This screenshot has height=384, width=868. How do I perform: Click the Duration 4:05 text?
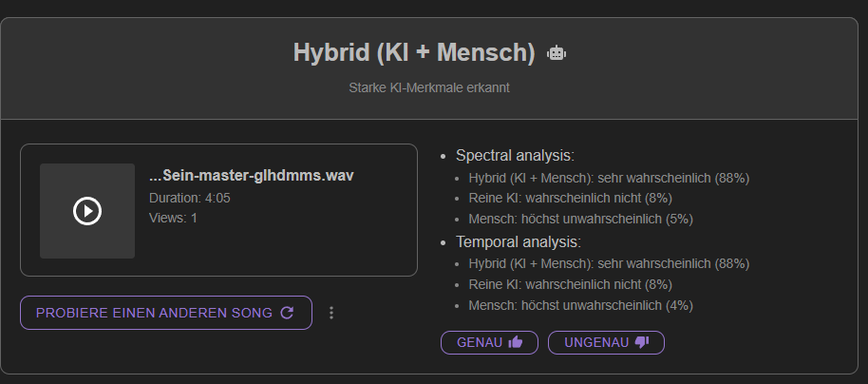pyautogui.click(x=190, y=198)
